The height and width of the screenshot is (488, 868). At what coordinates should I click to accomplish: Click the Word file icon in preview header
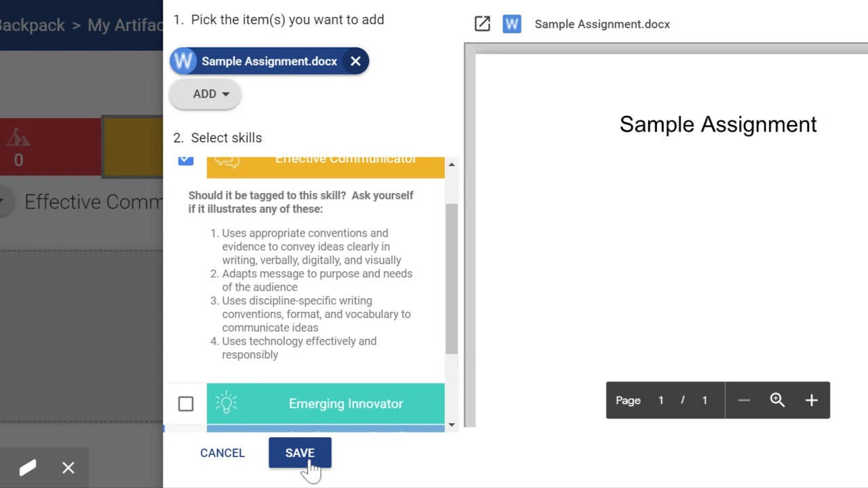tap(512, 24)
